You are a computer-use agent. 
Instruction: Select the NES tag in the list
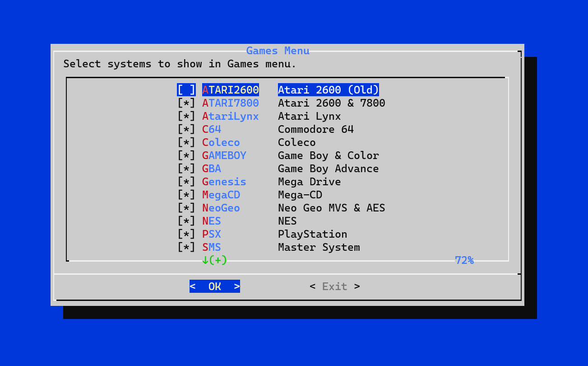(x=212, y=221)
